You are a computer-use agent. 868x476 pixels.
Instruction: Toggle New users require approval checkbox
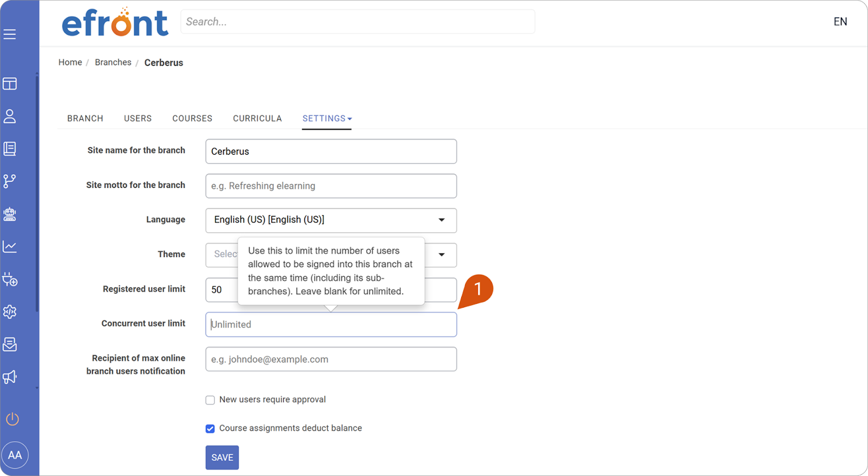[x=210, y=400]
